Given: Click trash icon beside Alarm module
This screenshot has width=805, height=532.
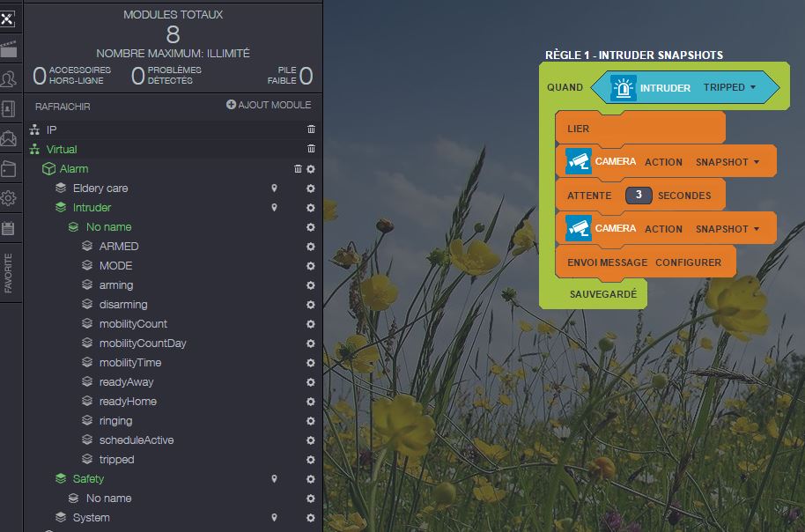Looking at the screenshot, I should 298,169.
